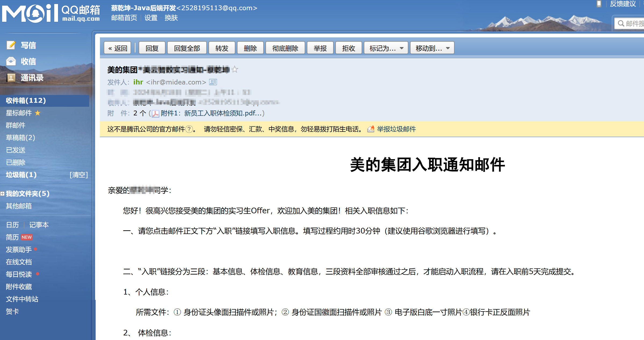Open 草稿箱(2) folder
This screenshot has width=644, height=340.
(20, 138)
